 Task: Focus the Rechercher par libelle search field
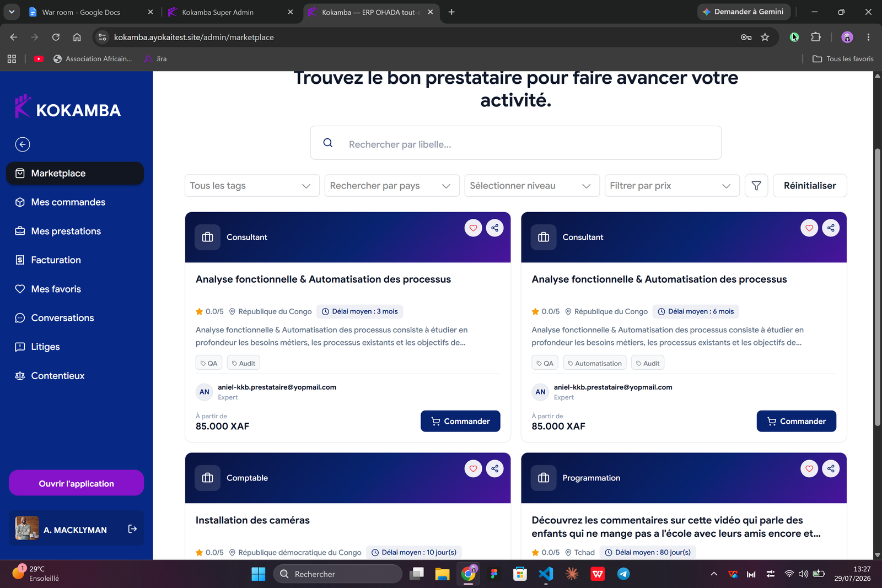[x=515, y=143]
